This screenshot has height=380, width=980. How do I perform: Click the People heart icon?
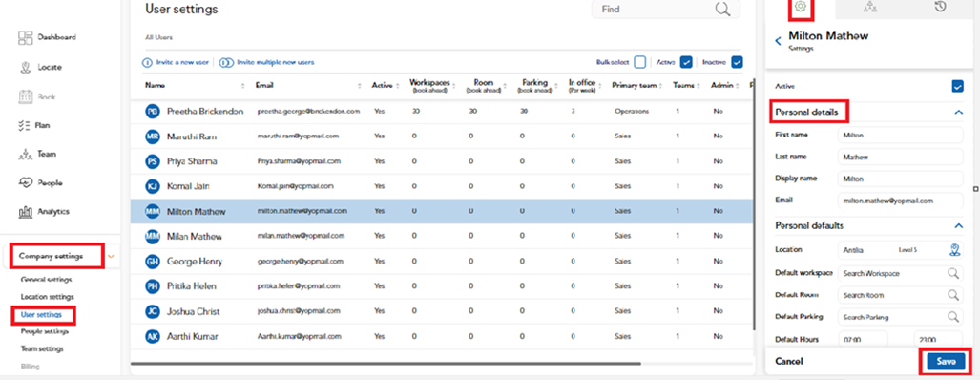[x=25, y=183]
